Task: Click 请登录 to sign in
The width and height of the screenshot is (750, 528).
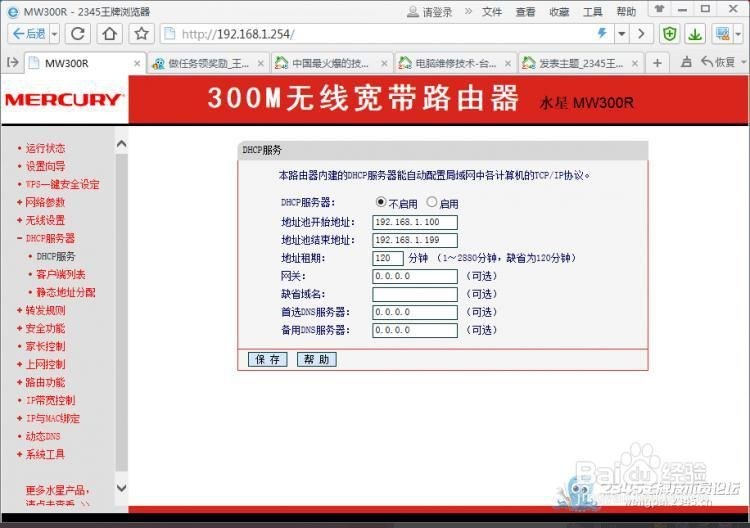Action: 430,12
